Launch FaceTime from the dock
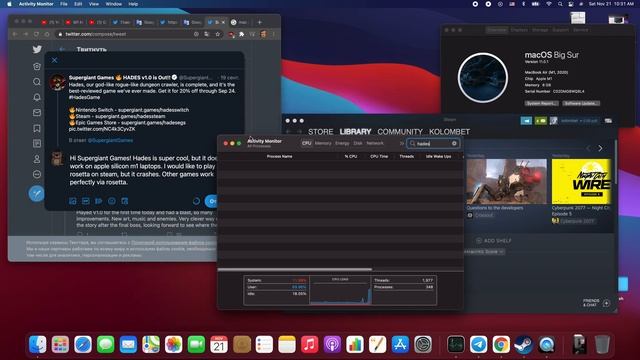640x360 pixels. [196, 344]
